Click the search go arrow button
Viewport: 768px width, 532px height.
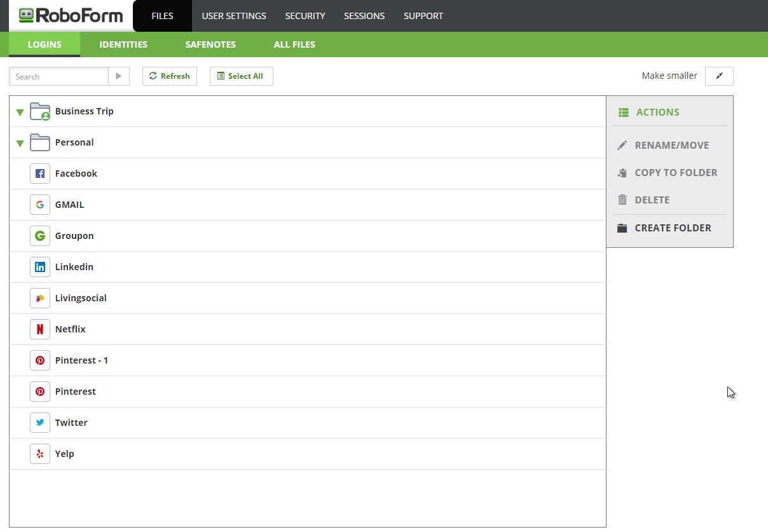pos(119,76)
